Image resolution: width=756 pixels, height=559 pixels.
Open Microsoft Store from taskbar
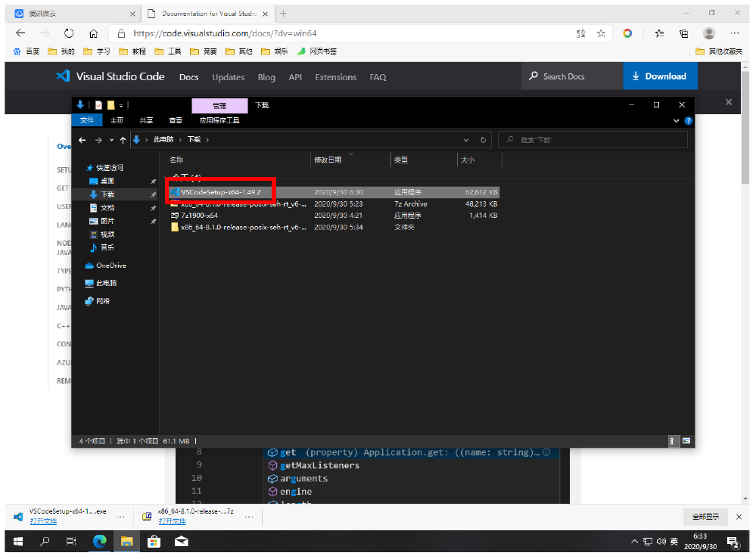coord(154,542)
